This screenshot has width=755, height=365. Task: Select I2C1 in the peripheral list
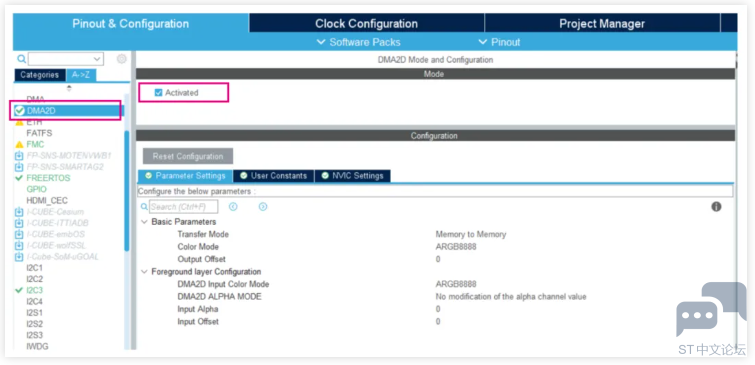(x=35, y=268)
